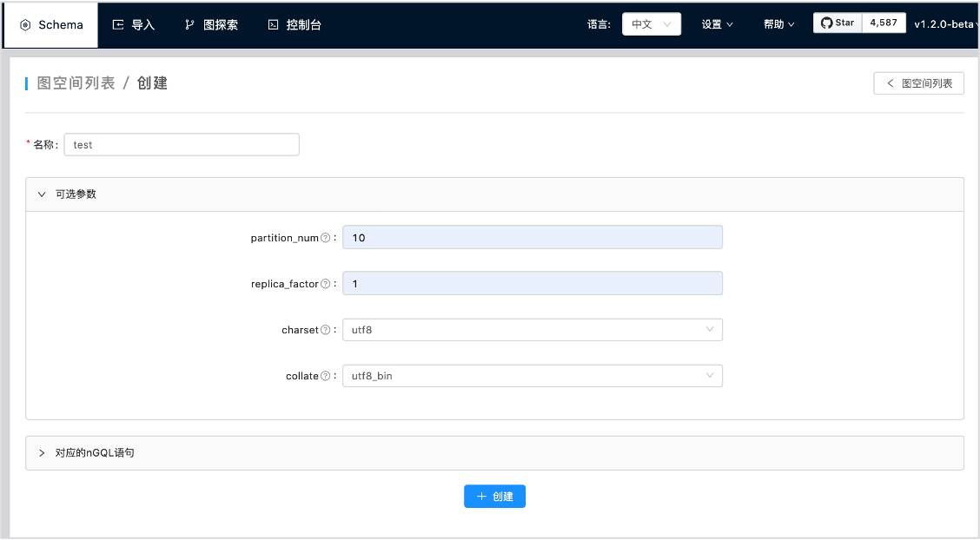The width and height of the screenshot is (980, 540).
Task: Open the Schema tab
Action: 51,24
